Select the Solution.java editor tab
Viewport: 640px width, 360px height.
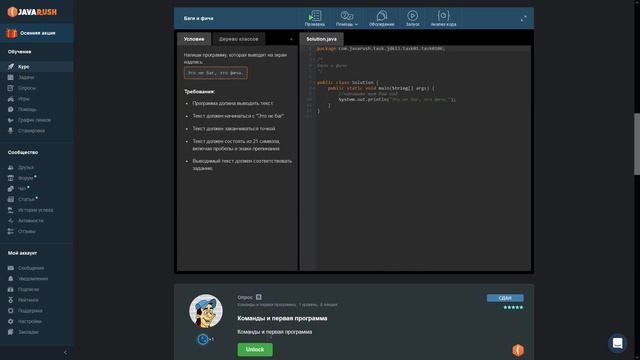point(322,39)
